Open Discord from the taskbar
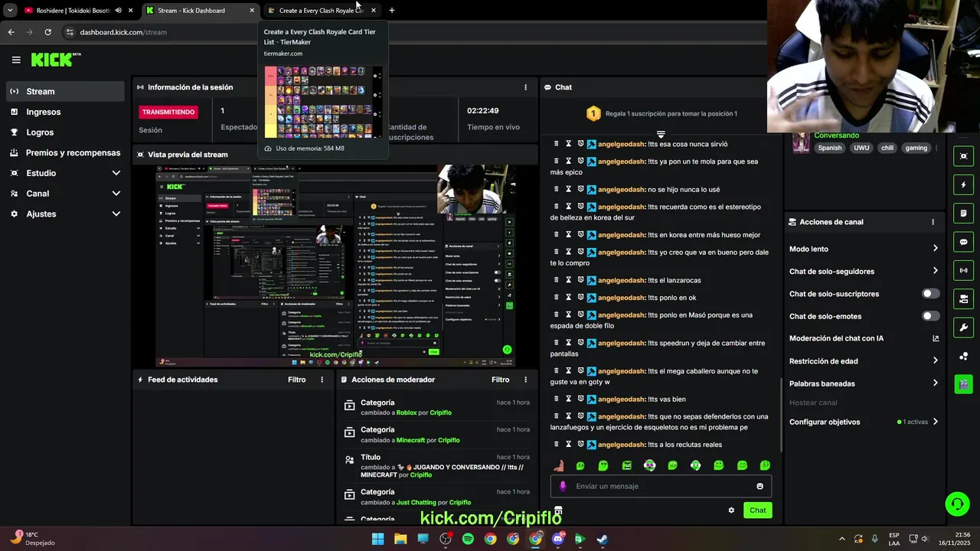Image resolution: width=980 pixels, height=551 pixels. pyautogui.click(x=557, y=539)
